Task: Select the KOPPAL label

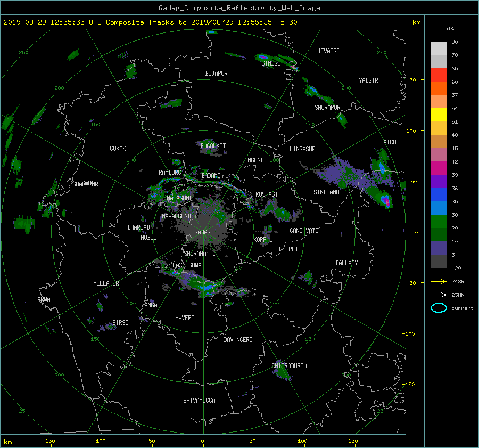Action: (263, 240)
